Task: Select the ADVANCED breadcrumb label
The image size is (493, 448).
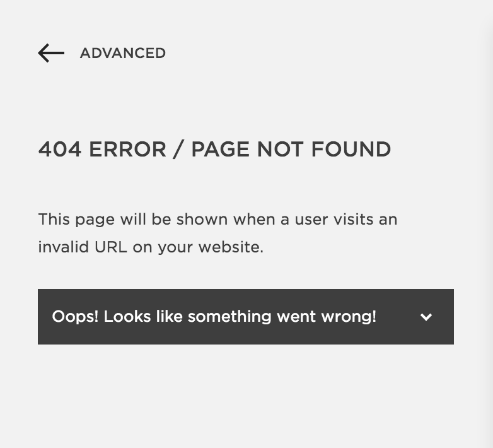Action: click(123, 53)
